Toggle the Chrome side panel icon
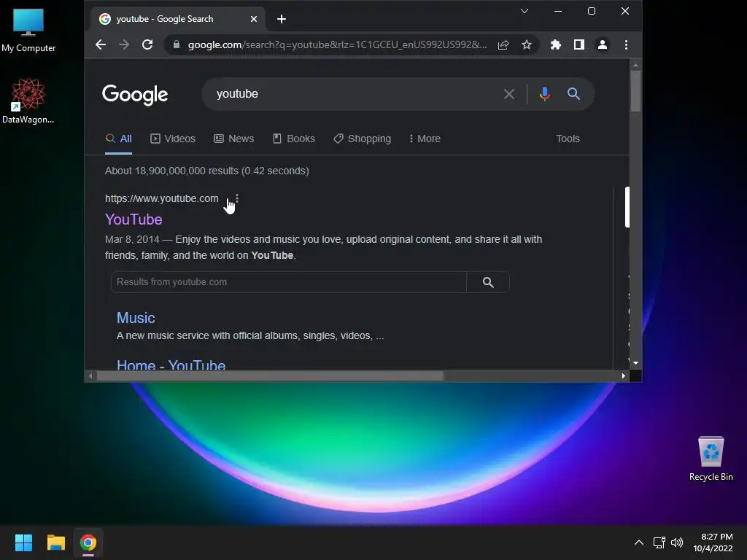 578,44
